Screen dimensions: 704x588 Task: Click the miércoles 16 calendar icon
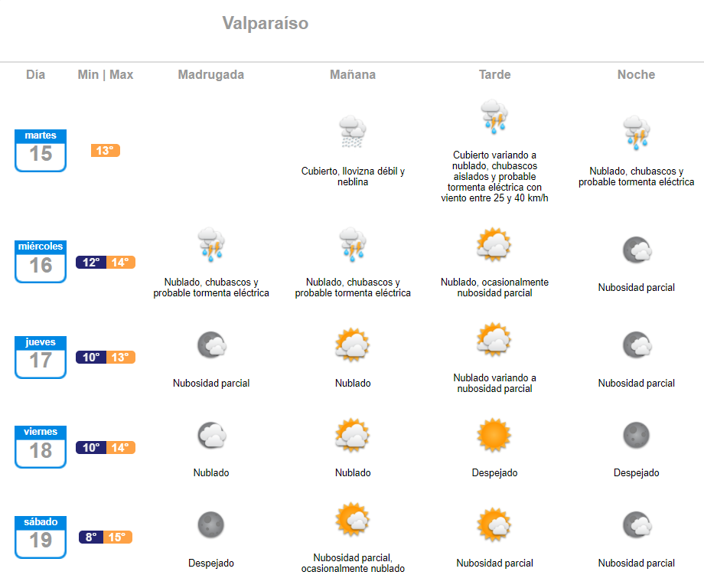(41, 261)
